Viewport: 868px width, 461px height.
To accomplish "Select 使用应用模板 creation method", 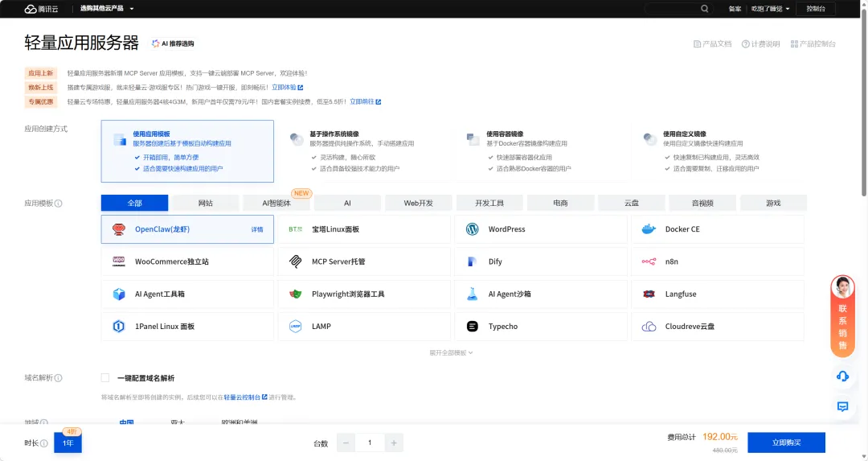I will 187,151.
